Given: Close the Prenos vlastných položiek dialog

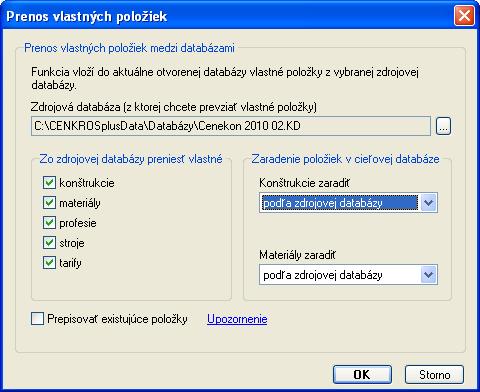Looking at the screenshot, I should point(464,16).
